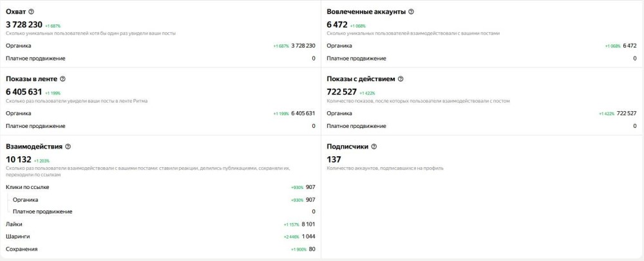
Task: Click the large 6 405 631 feed impressions total
Action: point(24,92)
